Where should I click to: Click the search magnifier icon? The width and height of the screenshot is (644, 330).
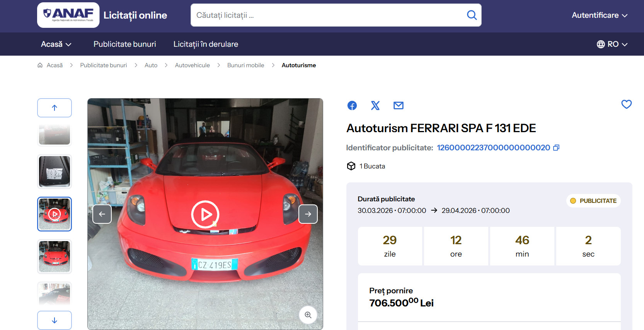coord(472,15)
